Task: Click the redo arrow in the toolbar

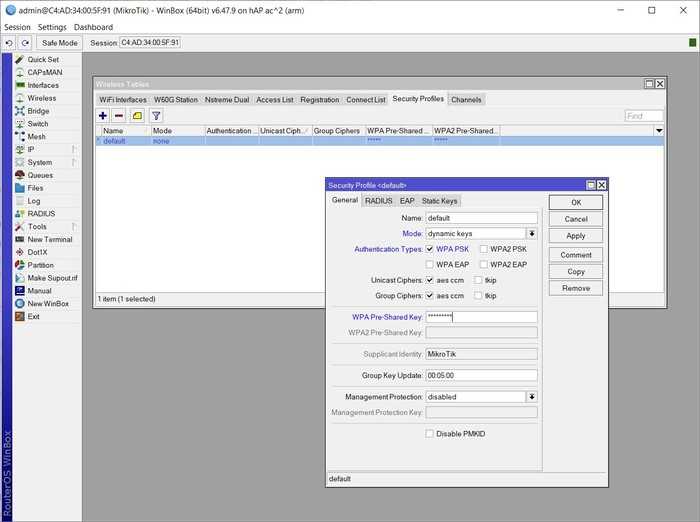Action: coord(25,43)
